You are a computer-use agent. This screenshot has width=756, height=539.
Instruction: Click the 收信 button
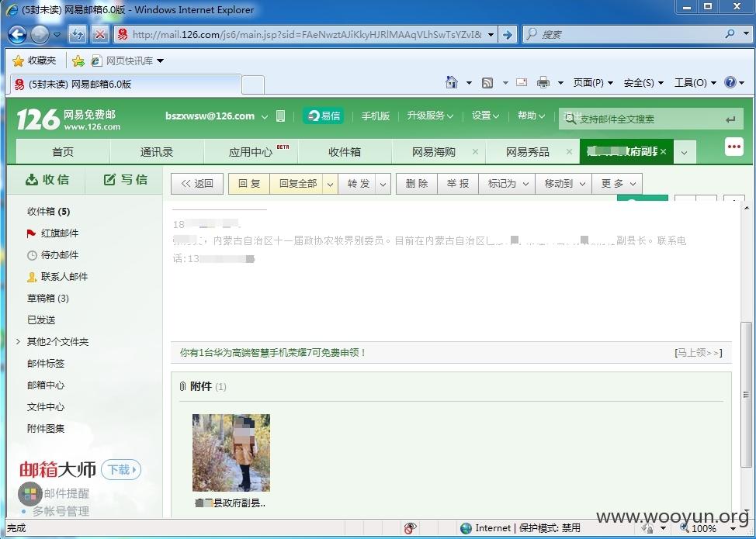[47, 180]
